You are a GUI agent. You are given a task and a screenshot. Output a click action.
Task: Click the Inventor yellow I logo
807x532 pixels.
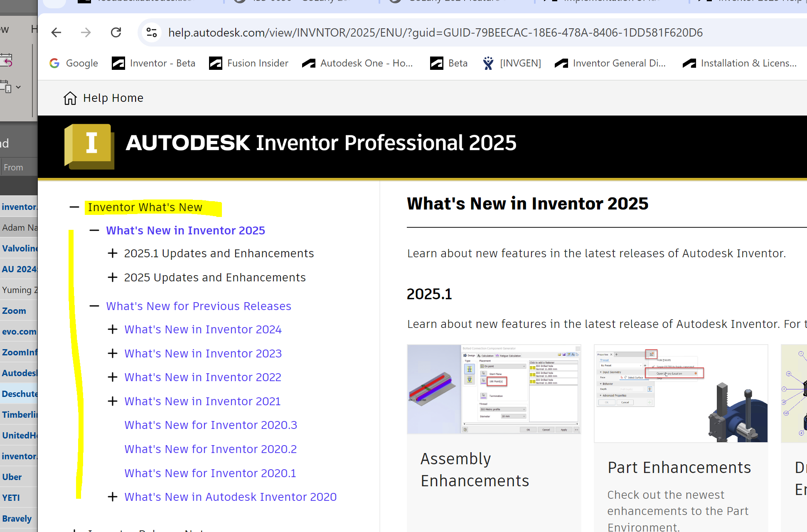click(x=89, y=146)
